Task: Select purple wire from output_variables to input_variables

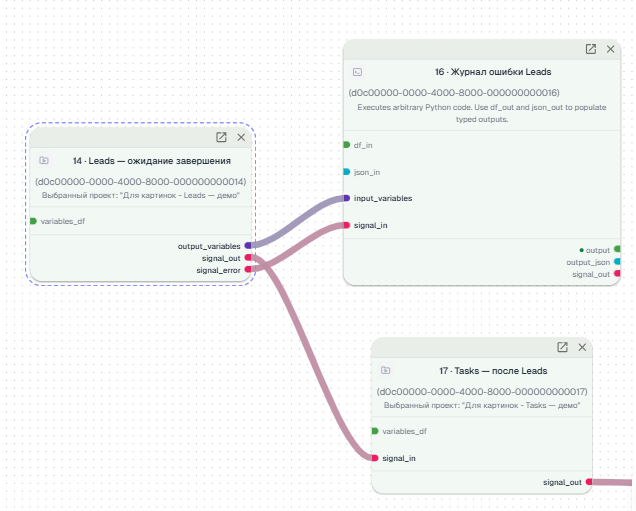Action: tap(298, 221)
